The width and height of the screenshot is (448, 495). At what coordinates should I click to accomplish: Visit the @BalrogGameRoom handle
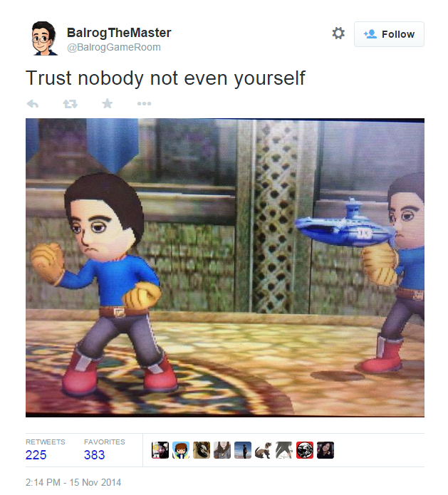click(x=114, y=47)
